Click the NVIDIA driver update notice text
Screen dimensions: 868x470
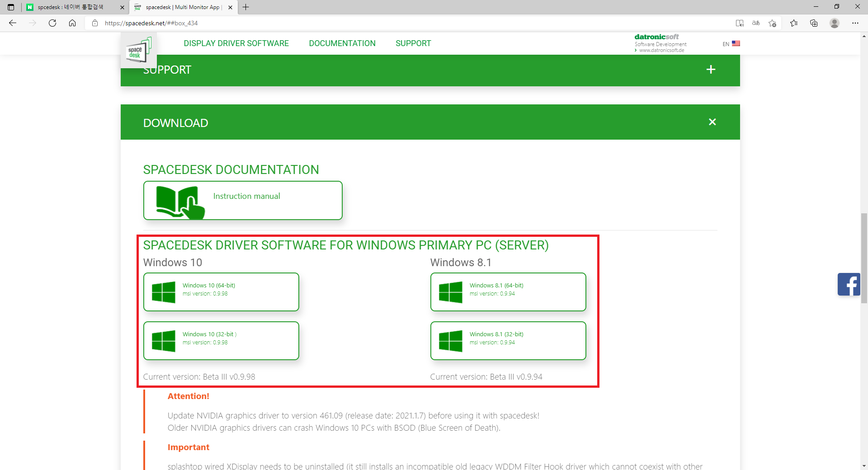[x=354, y=422]
